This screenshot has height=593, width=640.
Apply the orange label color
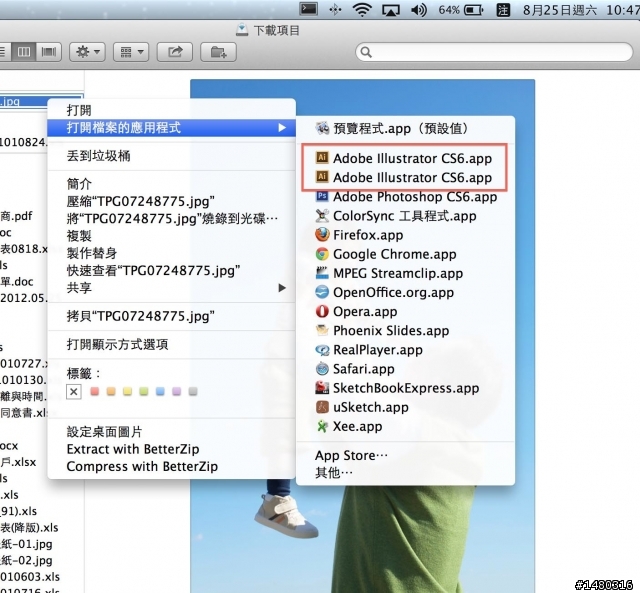[111, 392]
